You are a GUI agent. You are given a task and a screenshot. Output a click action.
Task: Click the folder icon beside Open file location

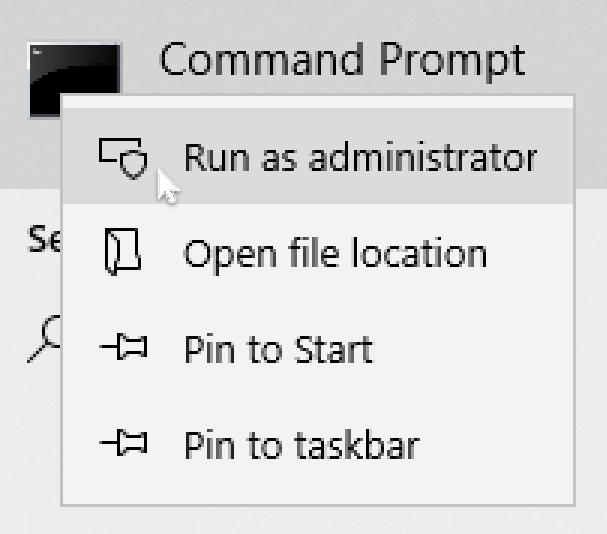pos(123,253)
